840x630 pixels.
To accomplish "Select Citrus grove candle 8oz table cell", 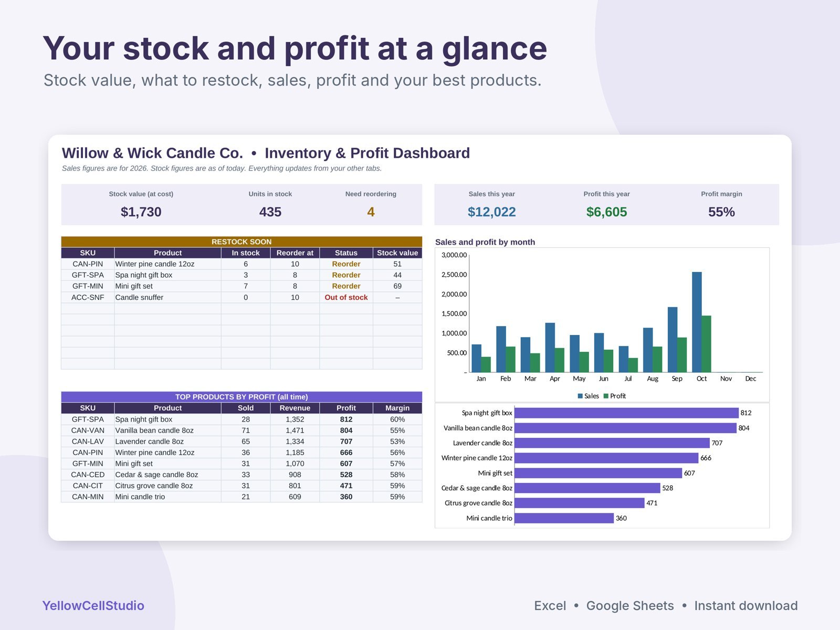I will pos(167,486).
